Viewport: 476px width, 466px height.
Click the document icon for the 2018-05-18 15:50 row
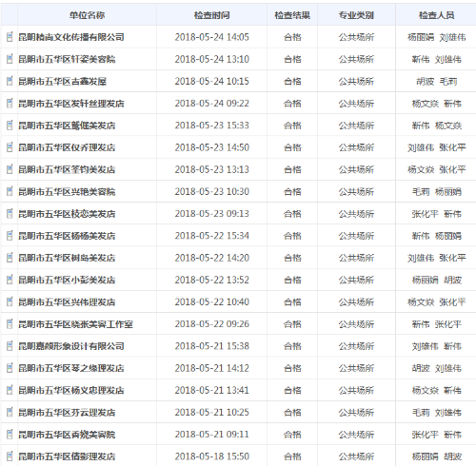pos(10,456)
